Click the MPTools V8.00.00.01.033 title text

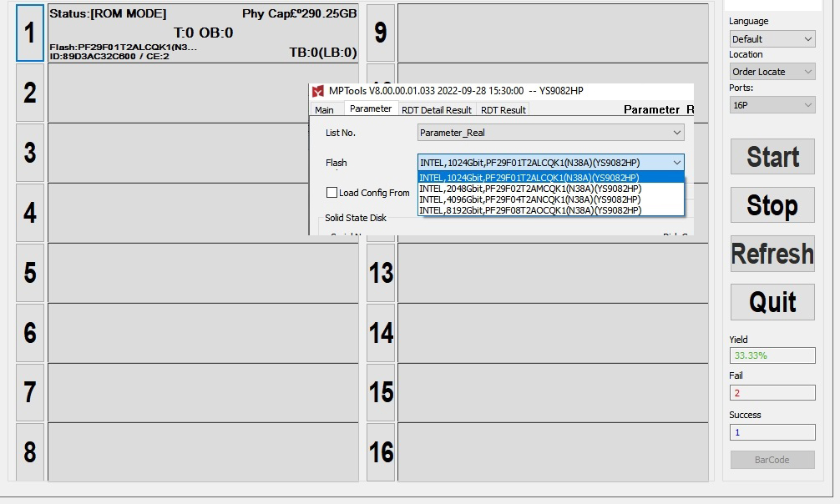pos(456,90)
